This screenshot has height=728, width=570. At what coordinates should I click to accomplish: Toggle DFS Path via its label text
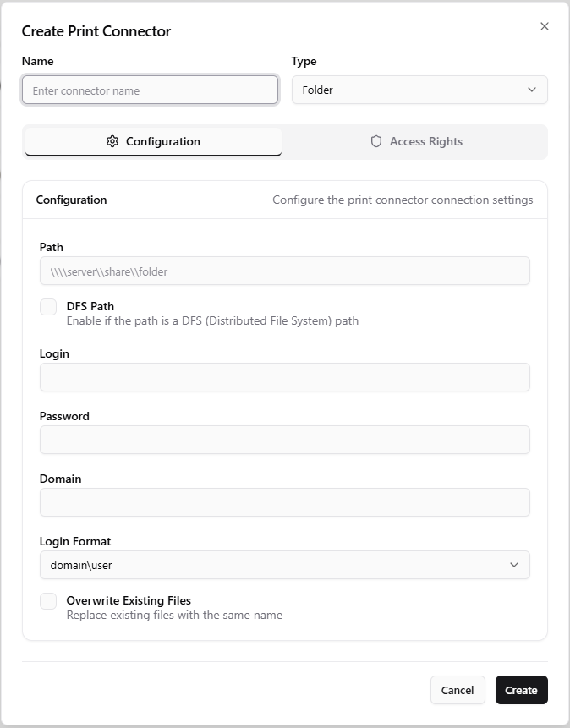click(x=90, y=306)
